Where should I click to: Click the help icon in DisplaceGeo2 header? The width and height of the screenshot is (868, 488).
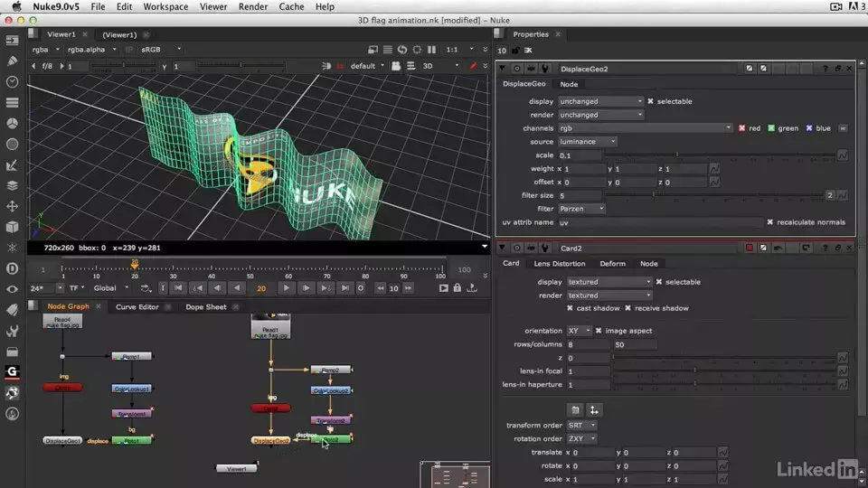825,69
